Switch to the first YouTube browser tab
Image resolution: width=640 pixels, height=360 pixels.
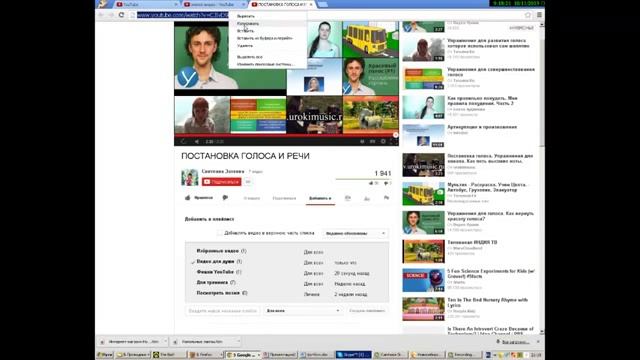pyautogui.click(x=145, y=4)
